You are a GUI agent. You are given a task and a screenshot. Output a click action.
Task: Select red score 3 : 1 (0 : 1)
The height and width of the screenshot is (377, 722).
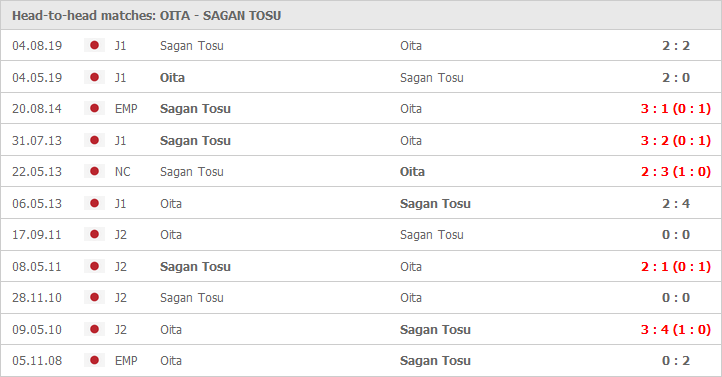(x=675, y=109)
